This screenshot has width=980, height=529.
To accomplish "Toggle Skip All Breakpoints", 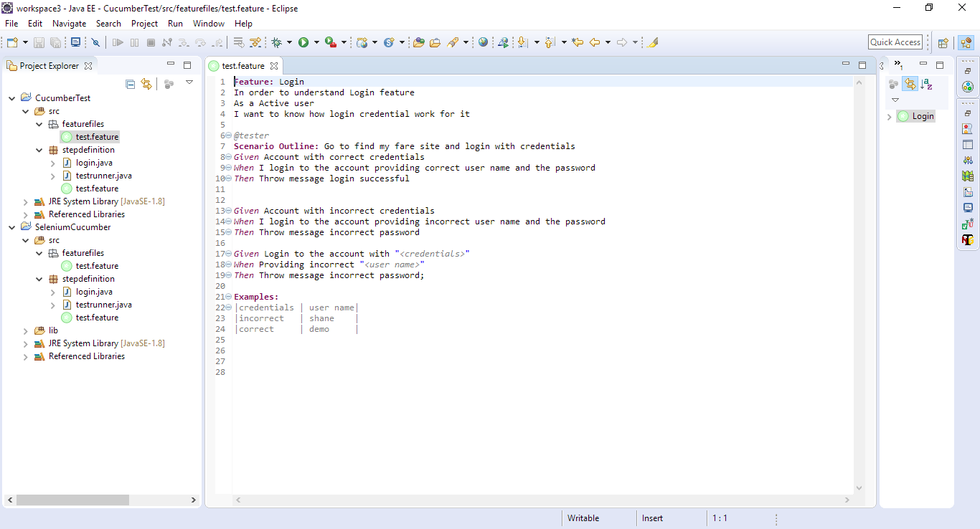I will pyautogui.click(x=95, y=42).
